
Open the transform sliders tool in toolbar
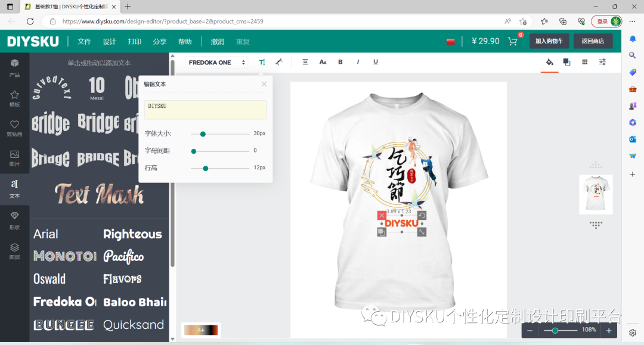pyautogui.click(x=602, y=62)
